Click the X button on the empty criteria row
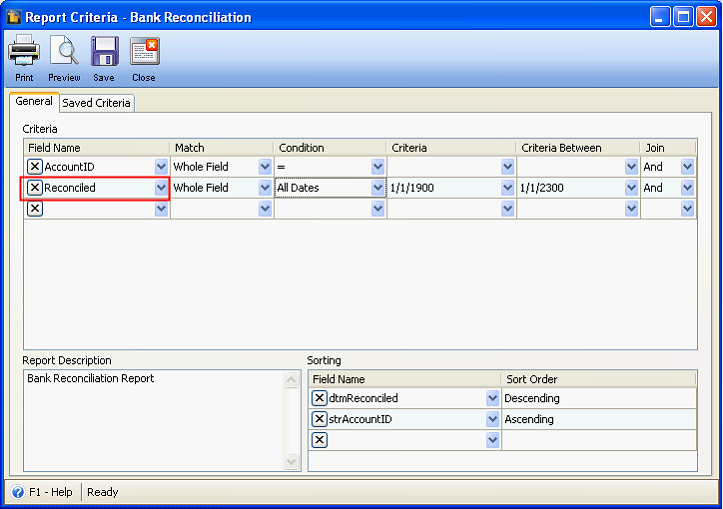The image size is (723, 509). click(35, 208)
